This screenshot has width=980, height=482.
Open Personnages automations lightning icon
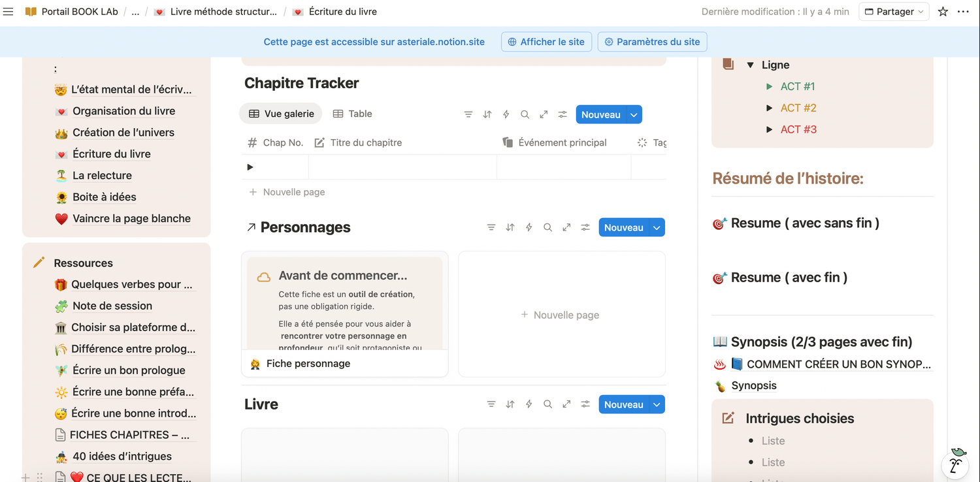[x=529, y=227]
